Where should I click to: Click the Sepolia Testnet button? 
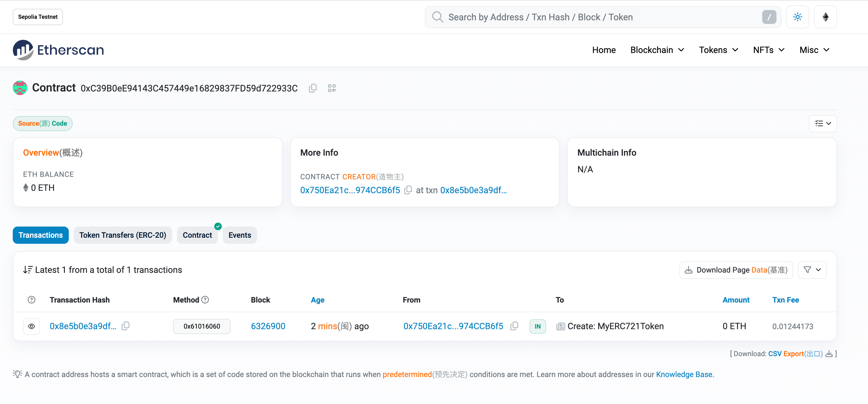coord(38,17)
